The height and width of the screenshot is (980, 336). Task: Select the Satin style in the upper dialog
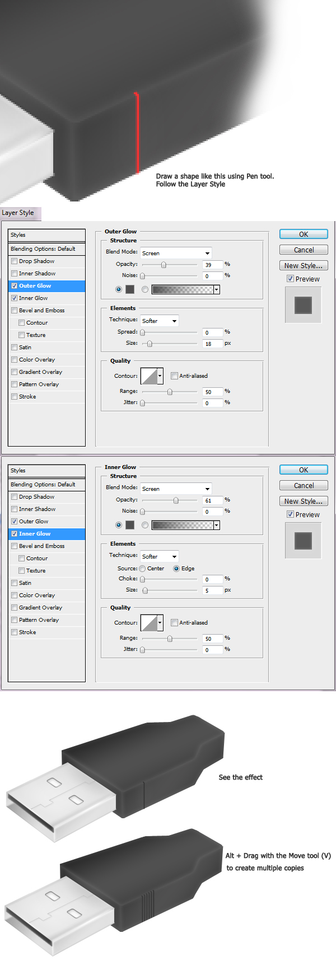tap(47, 348)
